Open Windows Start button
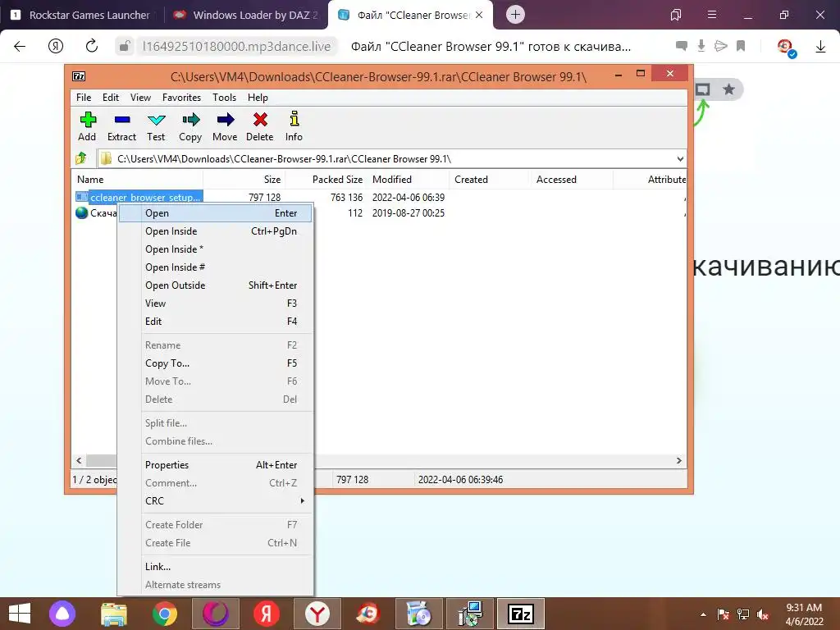The image size is (840, 630). pos(20,614)
